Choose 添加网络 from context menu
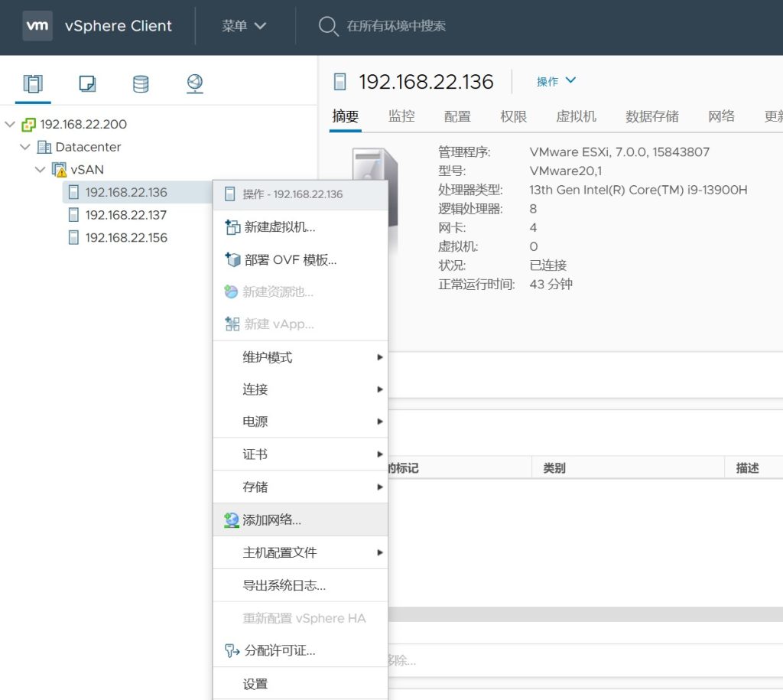Screen dimensions: 783x700 (x=300, y=519)
